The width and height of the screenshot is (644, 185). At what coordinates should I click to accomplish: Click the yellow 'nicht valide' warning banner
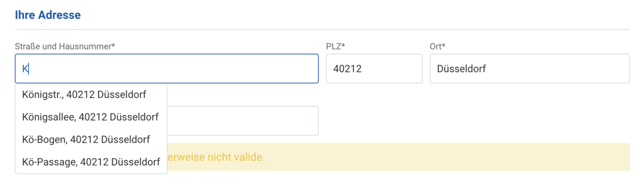click(398, 157)
